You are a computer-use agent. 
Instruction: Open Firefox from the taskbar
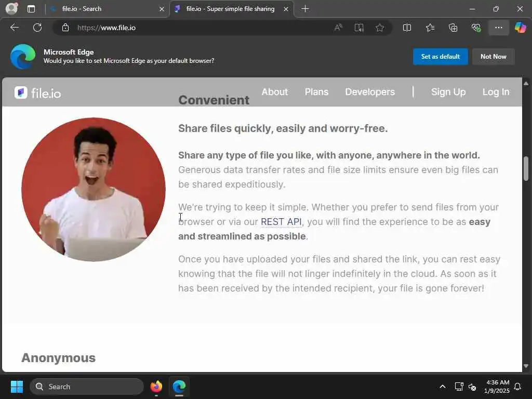click(x=156, y=387)
